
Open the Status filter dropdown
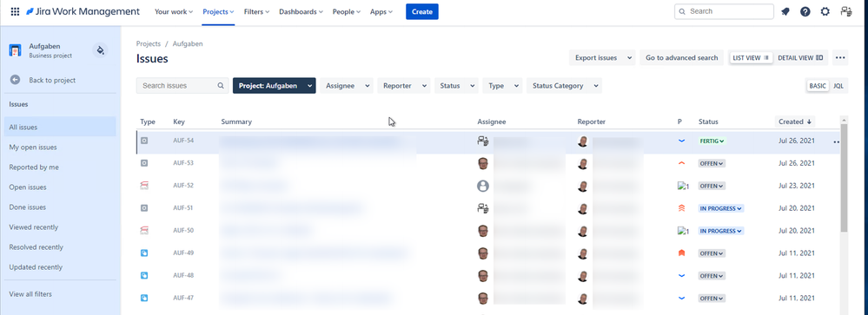tap(456, 86)
